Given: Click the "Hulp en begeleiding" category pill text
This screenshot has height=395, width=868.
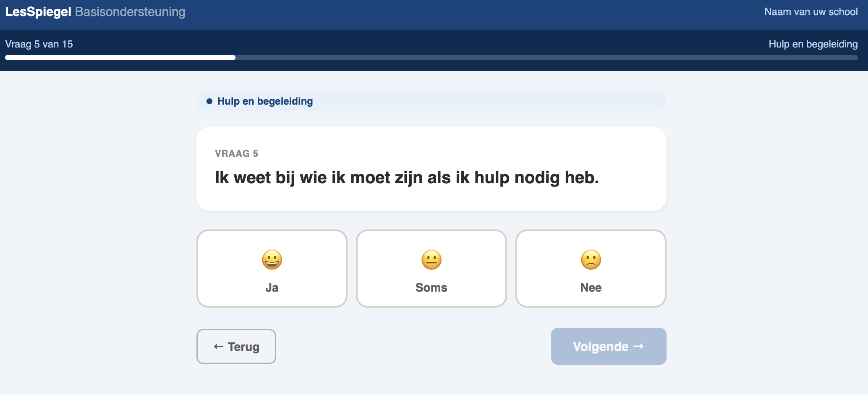Looking at the screenshot, I should pyautogui.click(x=265, y=101).
